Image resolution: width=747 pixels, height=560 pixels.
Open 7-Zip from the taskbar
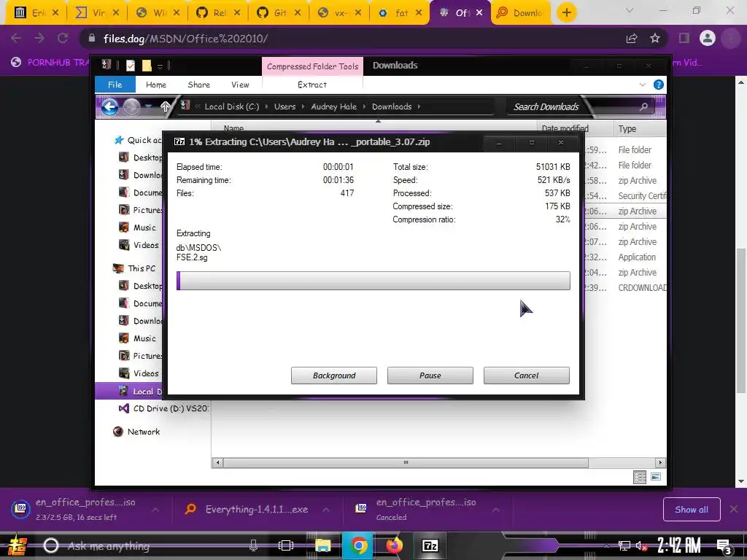[430, 545]
